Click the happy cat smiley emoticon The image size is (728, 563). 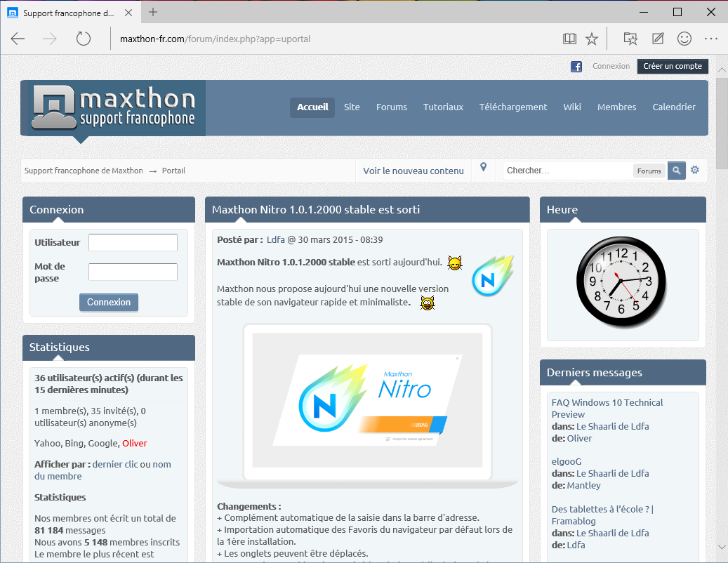[454, 263]
